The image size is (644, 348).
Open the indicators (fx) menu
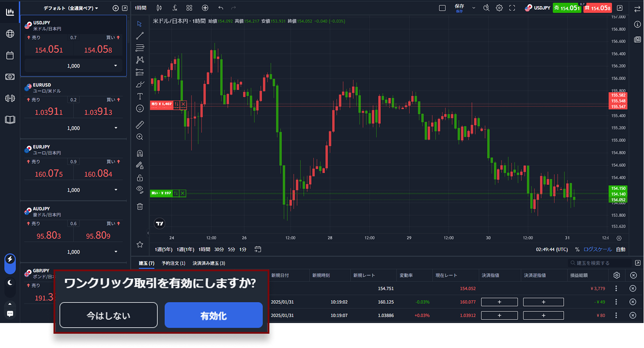(x=174, y=8)
